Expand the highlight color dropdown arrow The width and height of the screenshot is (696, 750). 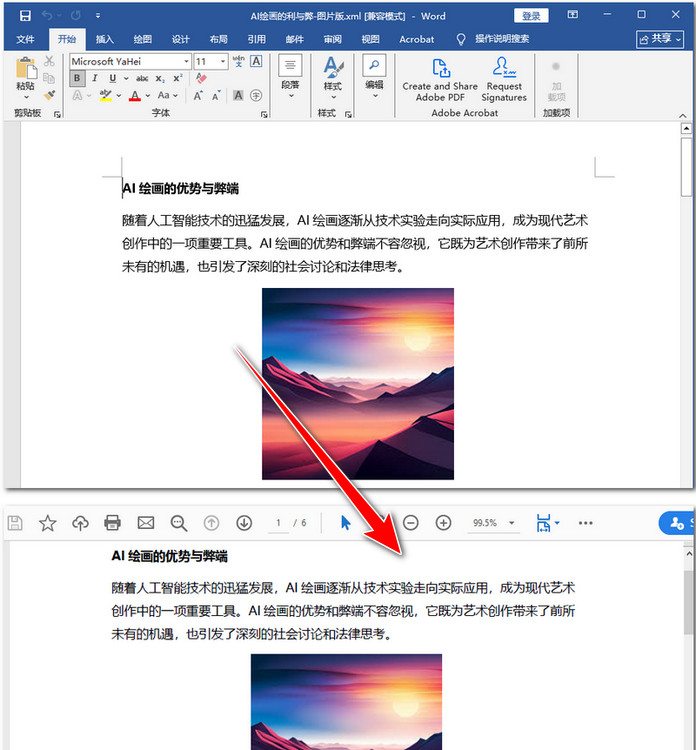[x=119, y=96]
